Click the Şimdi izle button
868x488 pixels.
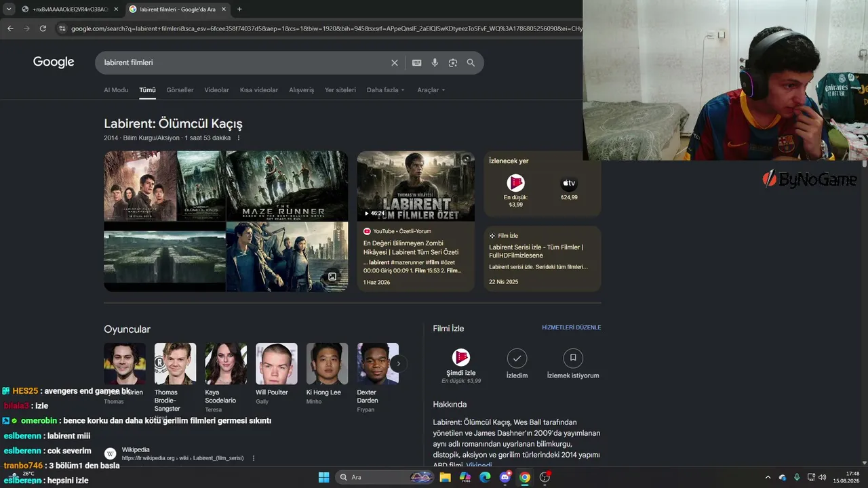[x=461, y=365]
